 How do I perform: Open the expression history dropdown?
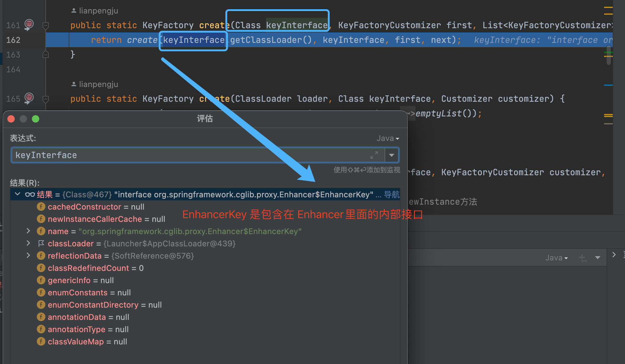pos(392,155)
